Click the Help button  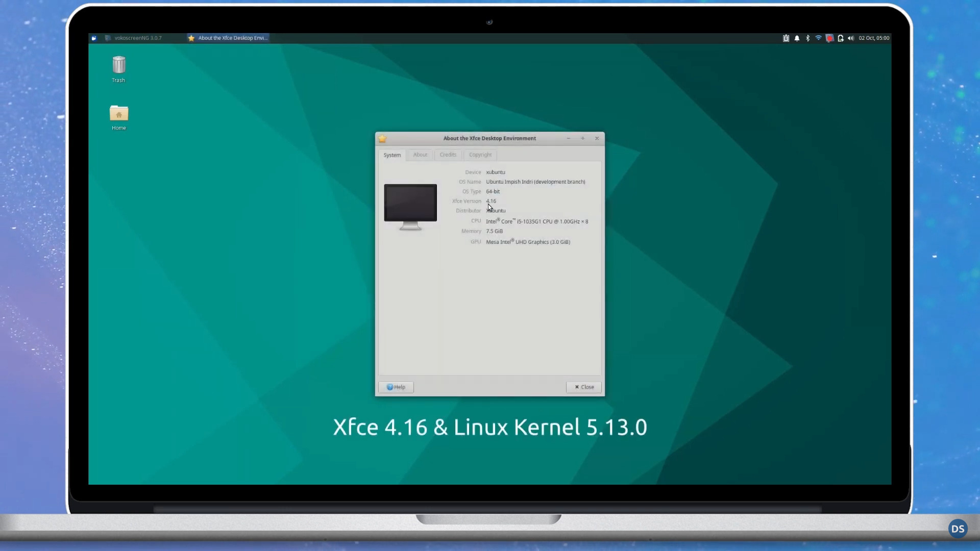396,387
